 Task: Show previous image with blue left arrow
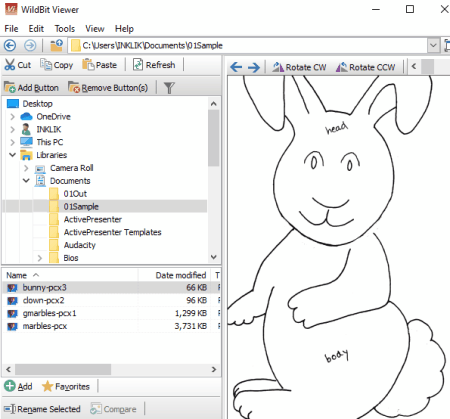pos(236,67)
